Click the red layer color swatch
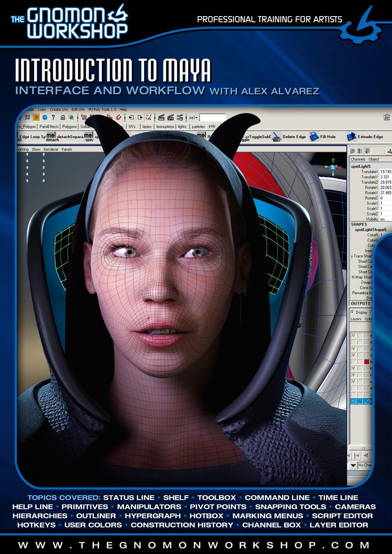The width and height of the screenshot is (392, 554). coord(367,361)
